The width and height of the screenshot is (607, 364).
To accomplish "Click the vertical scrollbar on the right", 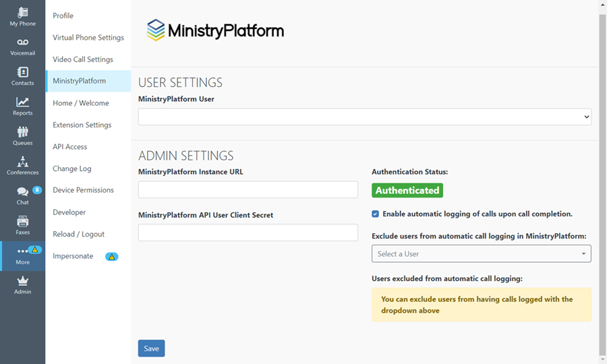I will click(x=602, y=182).
